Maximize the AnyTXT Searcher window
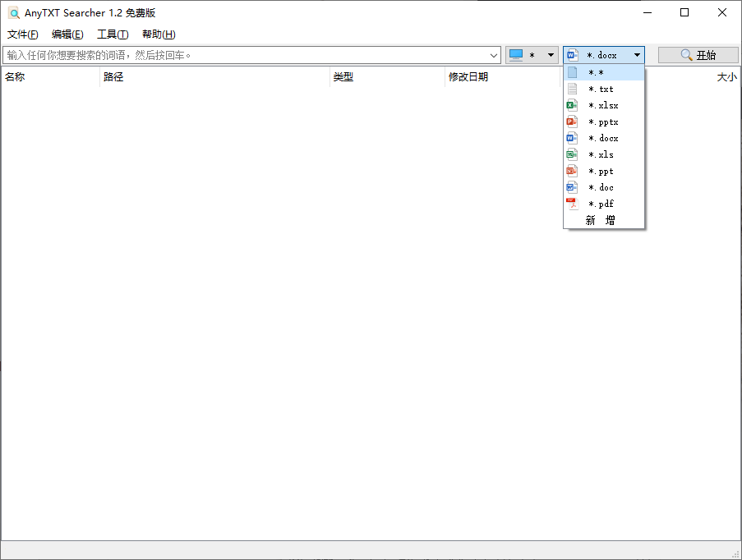The image size is (742, 560). [684, 13]
